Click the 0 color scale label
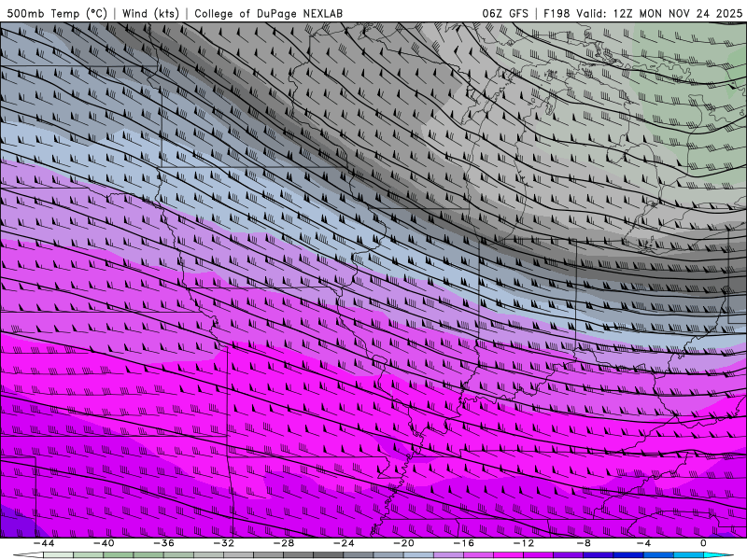 click(x=704, y=543)
